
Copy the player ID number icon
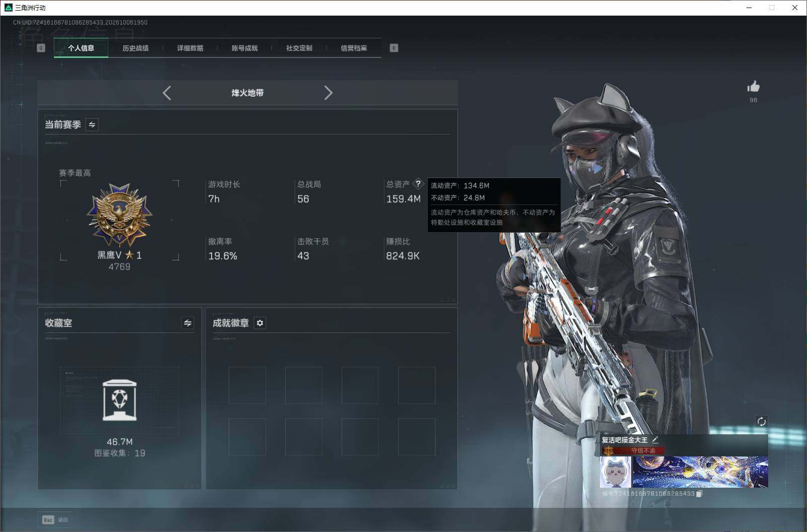point(699,494)
